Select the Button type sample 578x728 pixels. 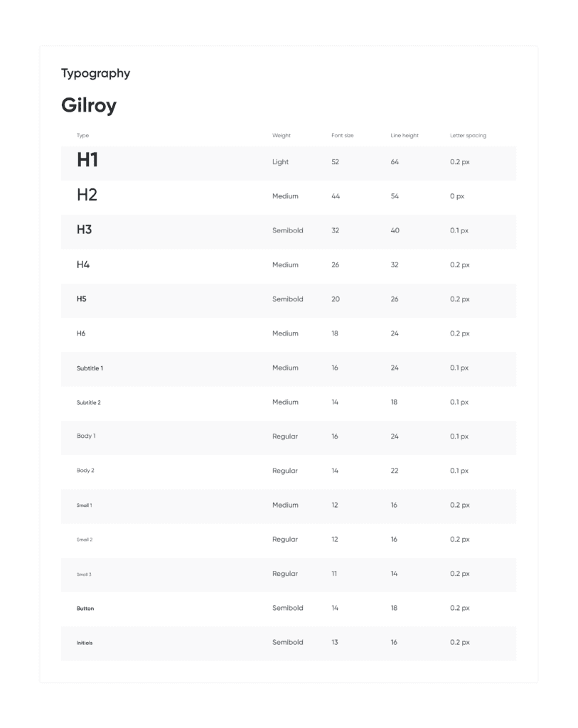85,609
